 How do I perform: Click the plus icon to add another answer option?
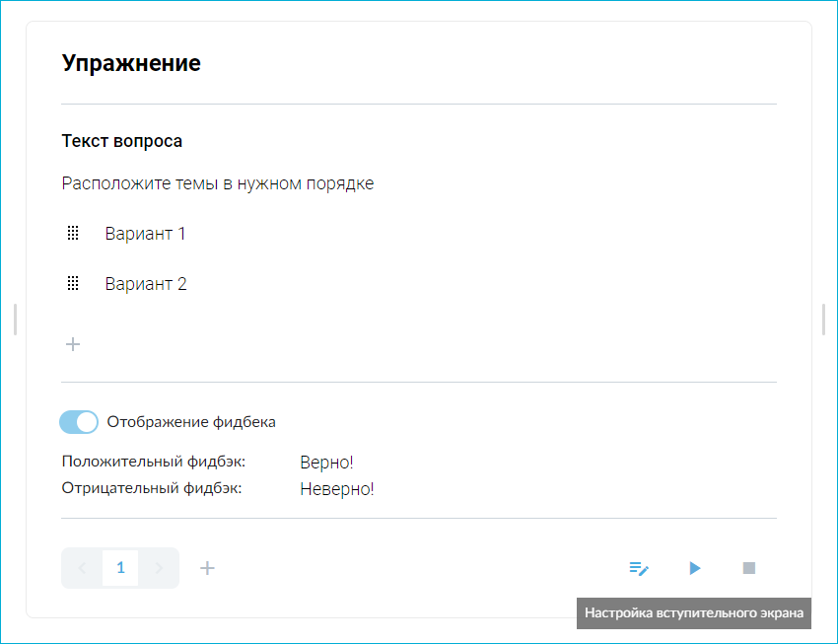(72, 344)
